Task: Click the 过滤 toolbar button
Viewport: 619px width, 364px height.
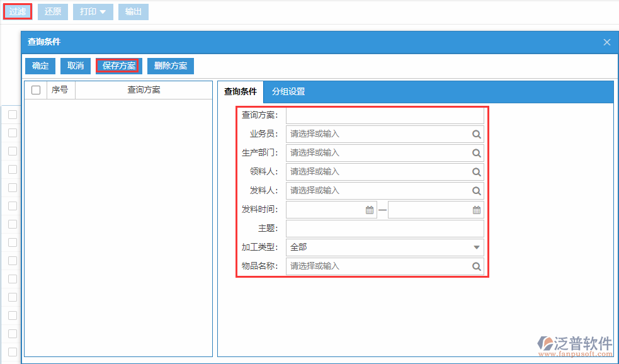Action: click(x=18, y=12)
